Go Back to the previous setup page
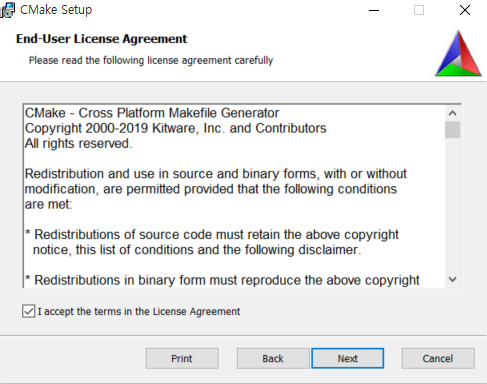The height and width of the screenshot is (384, 487). (x=273, y=358)
